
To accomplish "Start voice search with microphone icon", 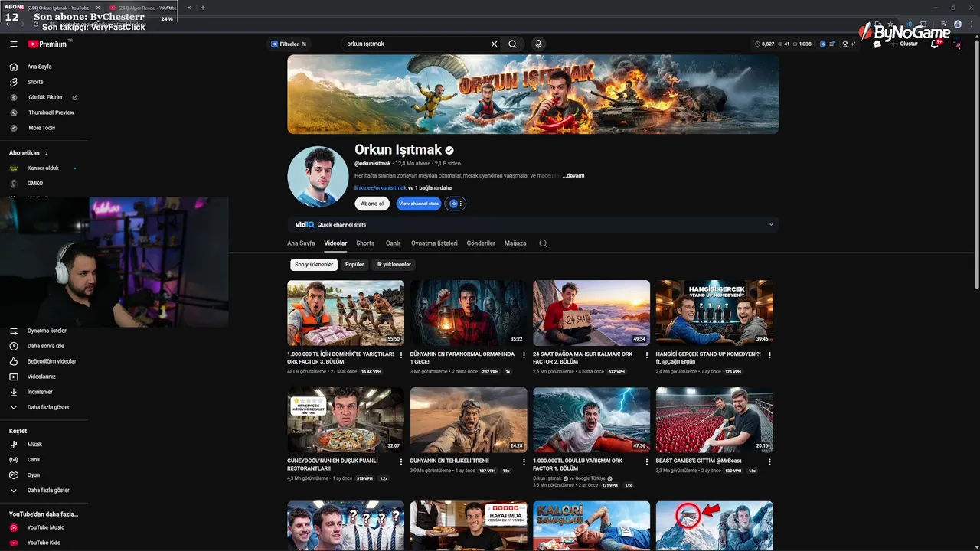I will [538, 44].
